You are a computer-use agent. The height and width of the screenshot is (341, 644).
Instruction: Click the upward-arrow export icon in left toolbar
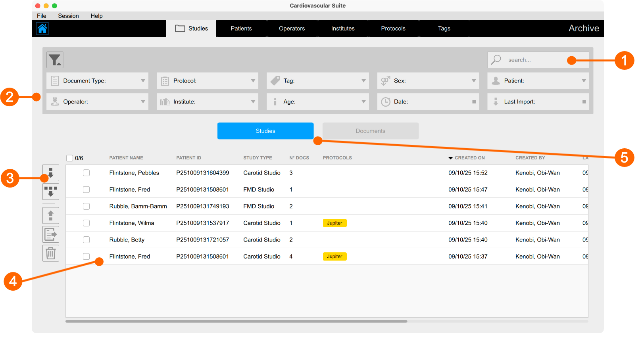(x=51, y=215)
